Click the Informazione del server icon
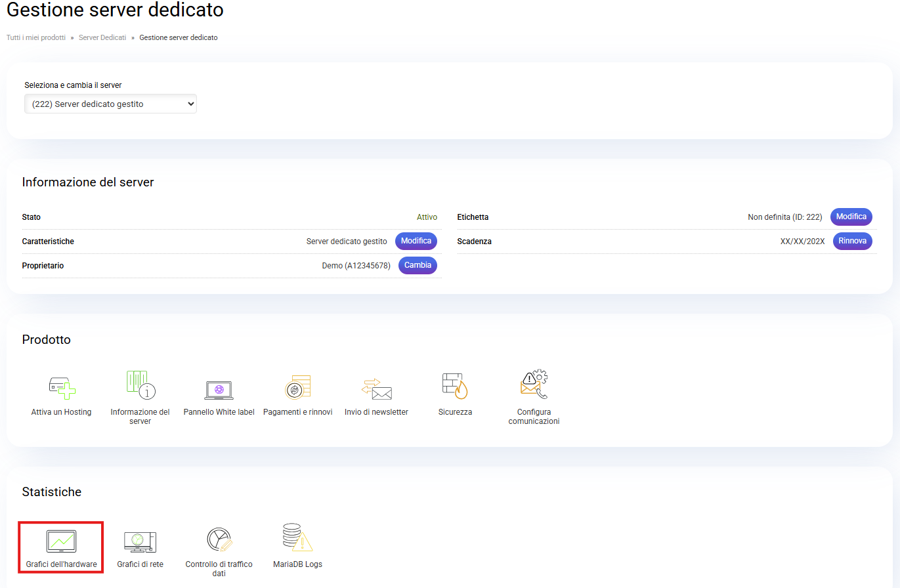 coord(140,385)
